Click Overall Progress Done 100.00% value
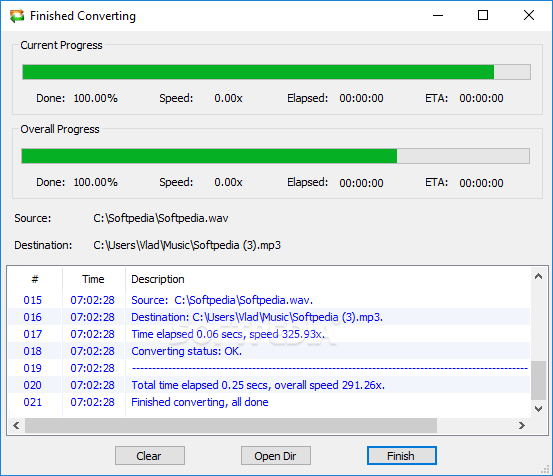Image resolution: width=553 pixels, height=476 pixels. 95,182
